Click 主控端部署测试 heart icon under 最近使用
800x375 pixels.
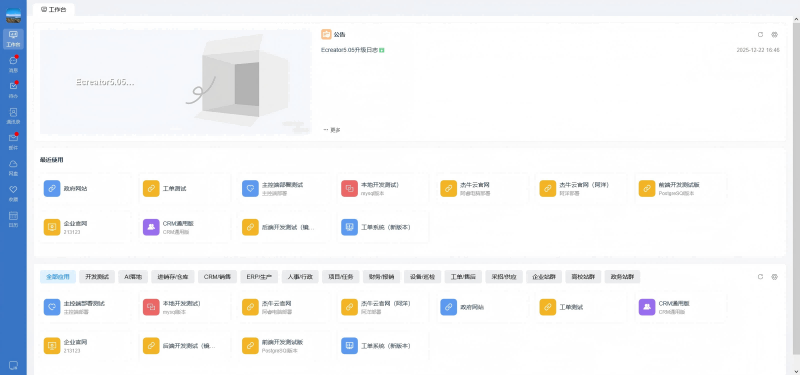pyautogui.click(x=250, y=188)
